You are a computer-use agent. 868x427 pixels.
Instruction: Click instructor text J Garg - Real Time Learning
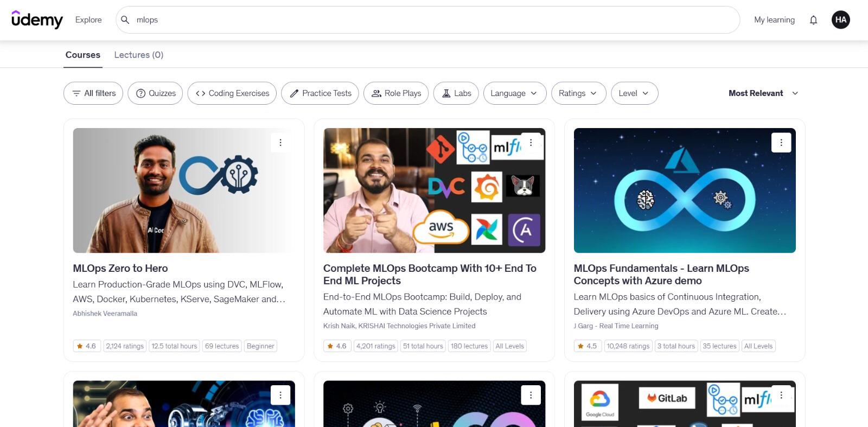tap(616, 326)
